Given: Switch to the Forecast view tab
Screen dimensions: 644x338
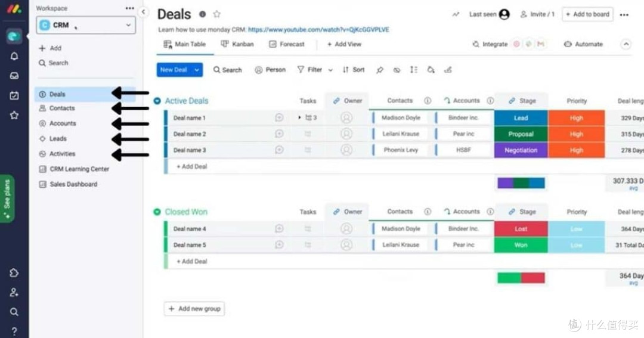Looking at the screenshot, I should pos(287,44).
